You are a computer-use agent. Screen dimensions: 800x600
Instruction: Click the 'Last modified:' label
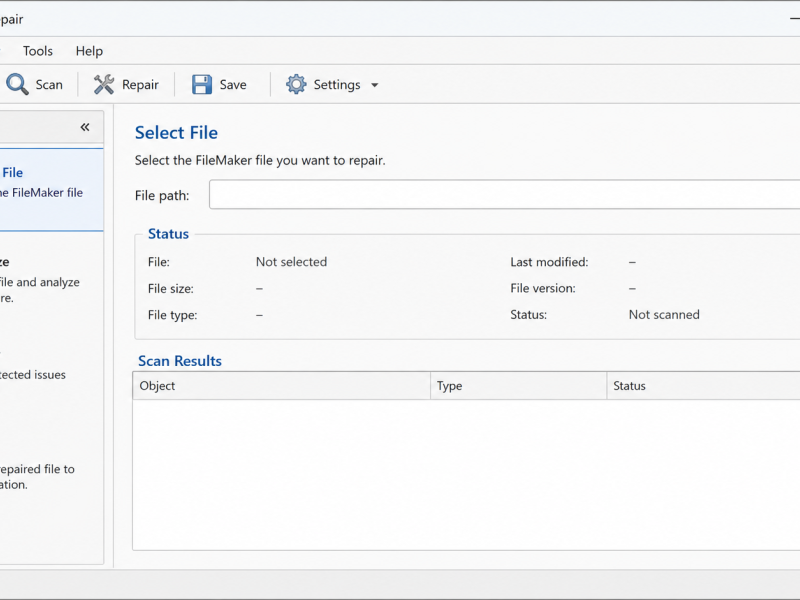click(549, 262)
